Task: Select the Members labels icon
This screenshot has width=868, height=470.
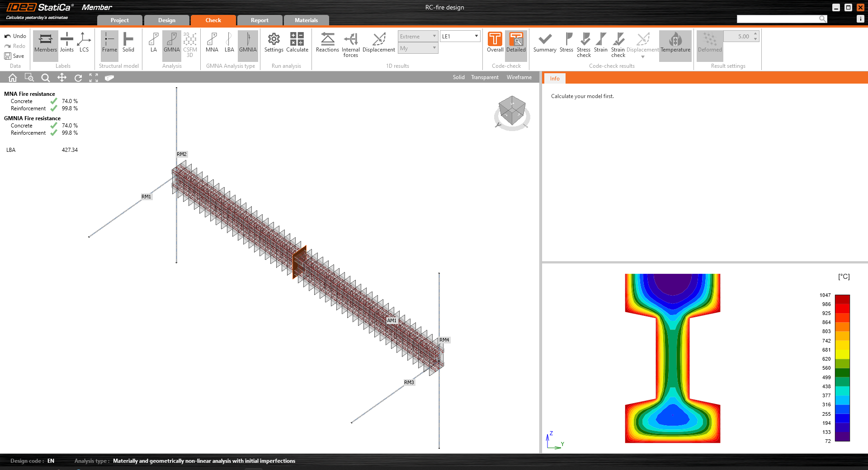Action: point(45,43)
